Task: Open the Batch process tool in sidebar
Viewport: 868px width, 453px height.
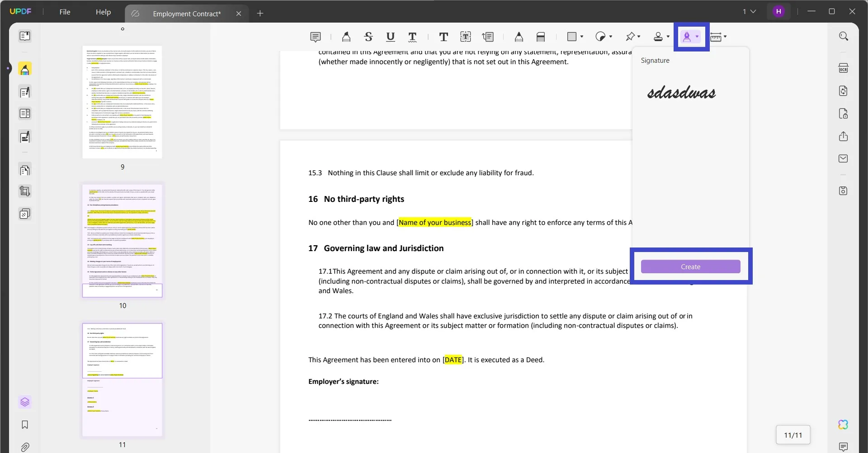Action: tap(25, 213)
